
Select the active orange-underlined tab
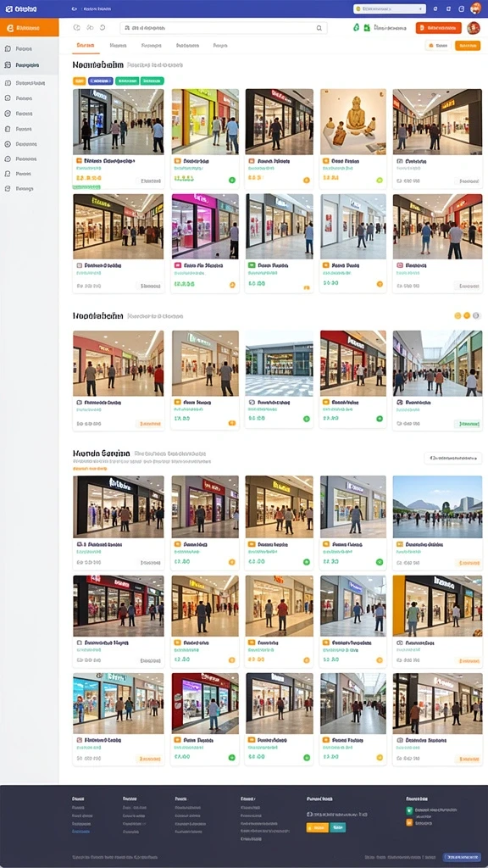click(x=86, y=46)
